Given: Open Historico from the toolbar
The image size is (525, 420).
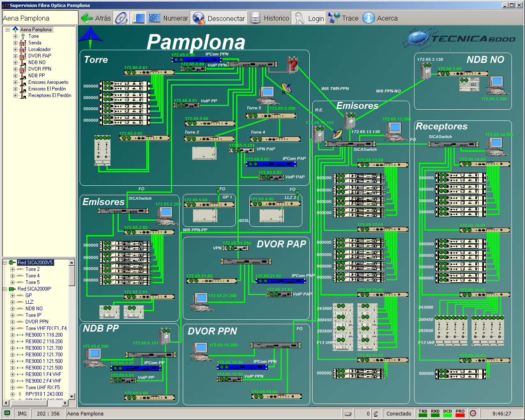Looking at the screenshot, I should coord(269,18).
